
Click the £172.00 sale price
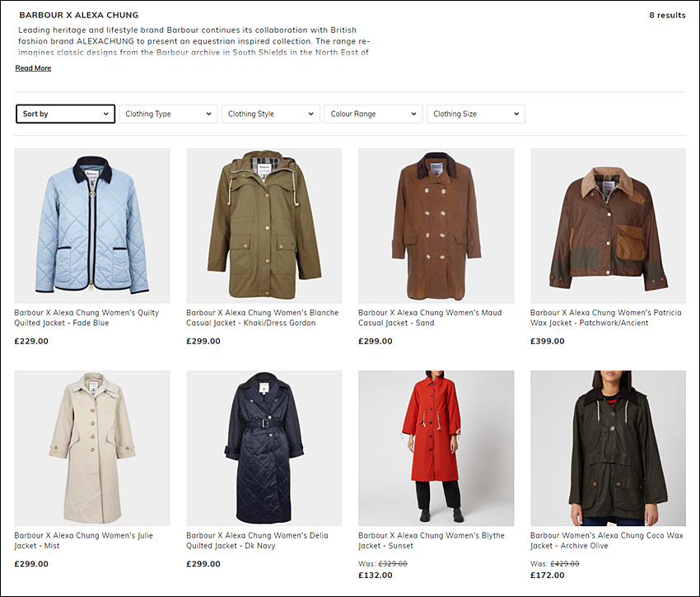click(548, 575)
